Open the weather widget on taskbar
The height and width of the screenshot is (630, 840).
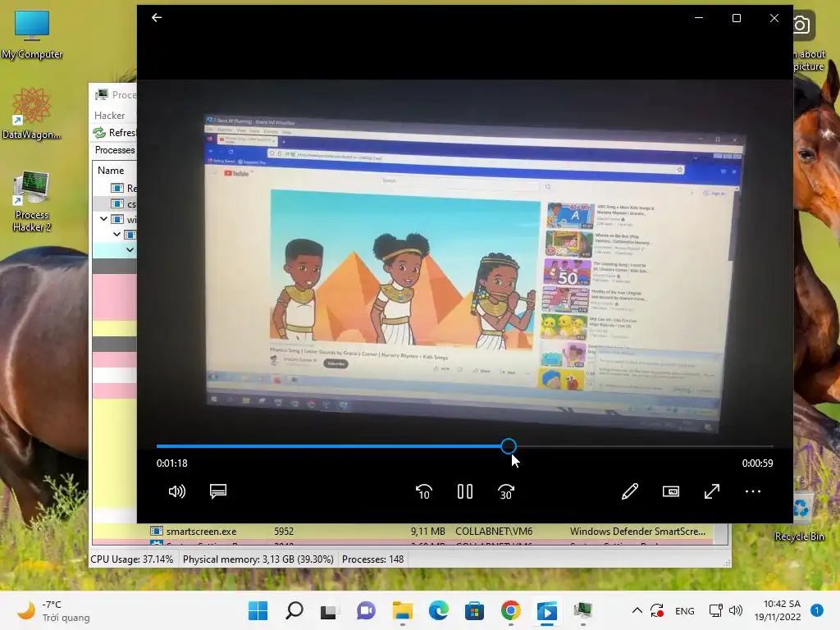(x=52, y=610)
